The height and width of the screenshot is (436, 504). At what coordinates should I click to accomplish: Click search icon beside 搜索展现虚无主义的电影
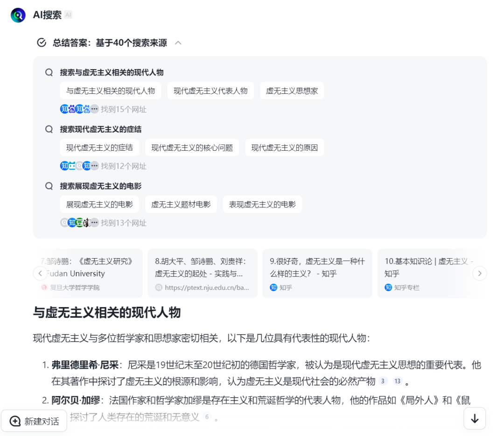[49, 186]
